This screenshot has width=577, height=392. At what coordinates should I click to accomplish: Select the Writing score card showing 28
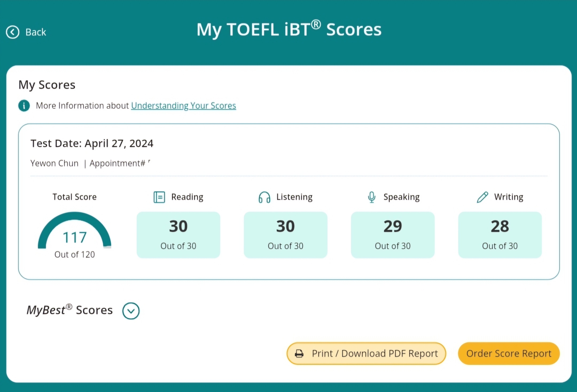tap(500, 235)
